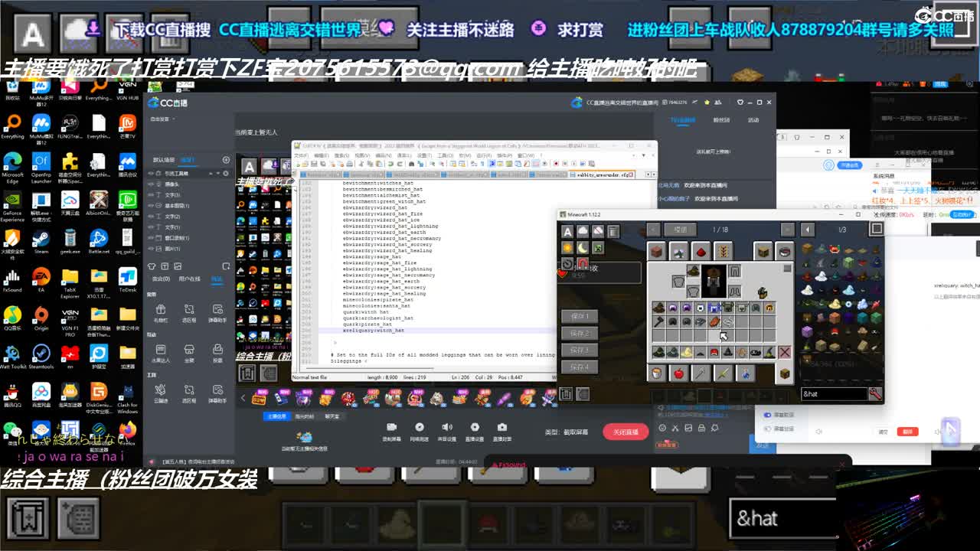Viewport: 980px width, 551px height.
Task: Open Notepad++ 搜索(S) menu
Action: [x=341, y=155]
